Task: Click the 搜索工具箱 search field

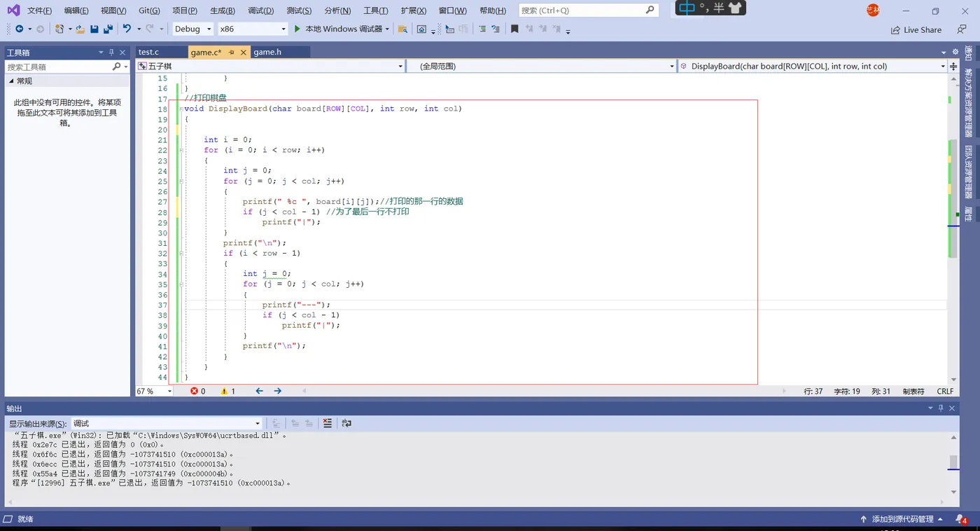Action: [59, 67]
